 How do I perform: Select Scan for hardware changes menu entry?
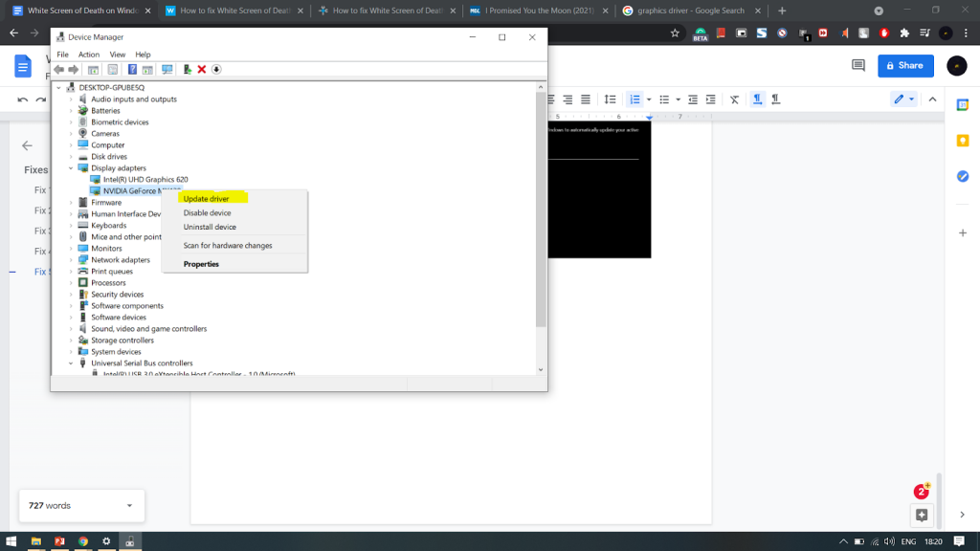click(228, 246)
